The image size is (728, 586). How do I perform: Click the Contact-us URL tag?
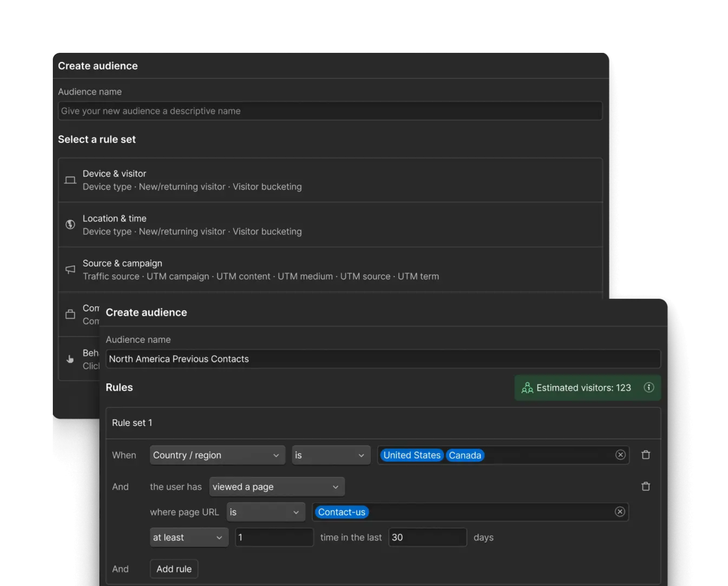pyautogui.click(x=342, y=512)
